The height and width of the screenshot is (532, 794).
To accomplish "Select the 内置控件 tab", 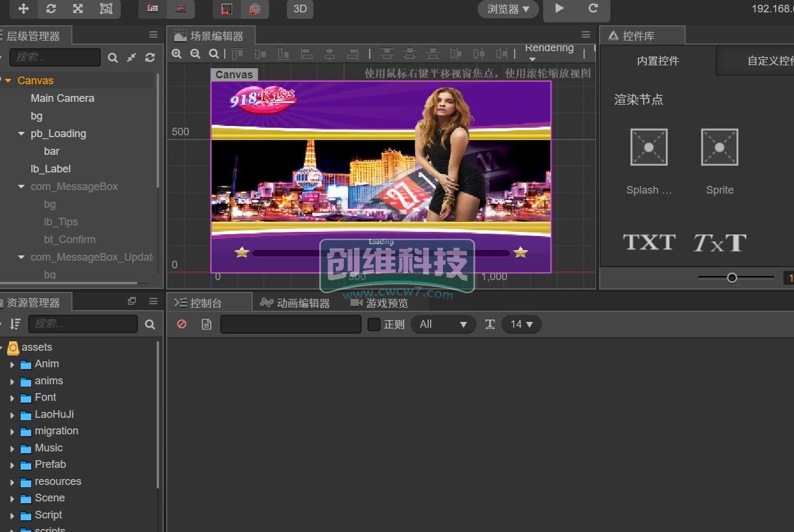I will click(658, 61).
